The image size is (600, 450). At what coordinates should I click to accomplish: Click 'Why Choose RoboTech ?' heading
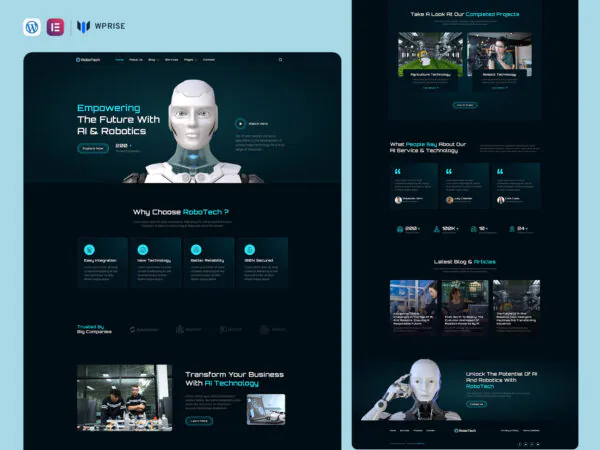tap(181, 212)
